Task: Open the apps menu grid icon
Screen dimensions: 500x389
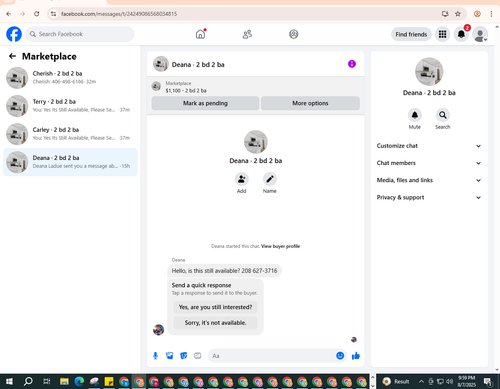Action: (x=442, y=34)
